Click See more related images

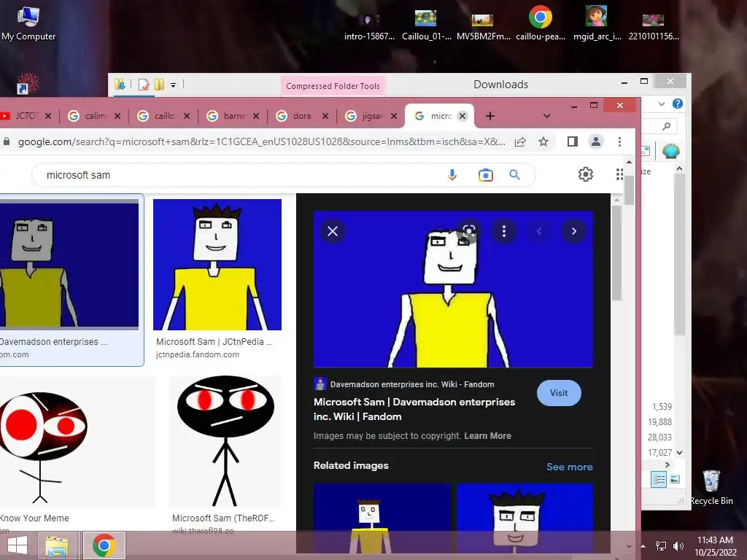point(569,467)
